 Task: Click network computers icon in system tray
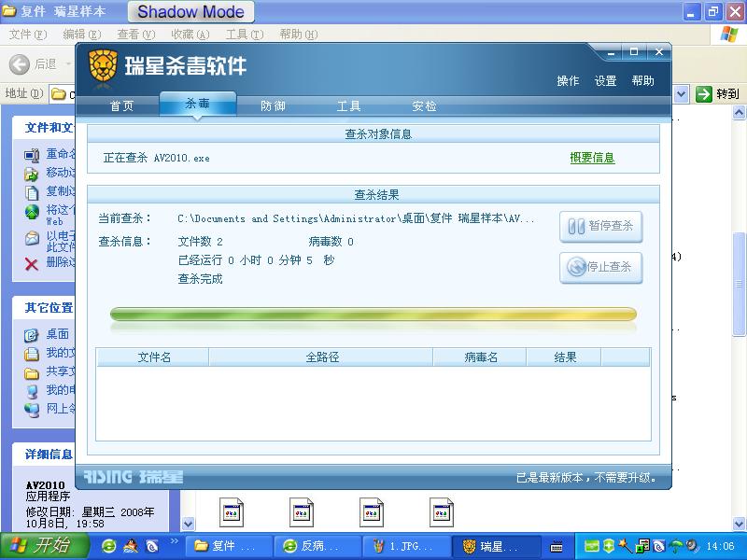click(642, 546)
